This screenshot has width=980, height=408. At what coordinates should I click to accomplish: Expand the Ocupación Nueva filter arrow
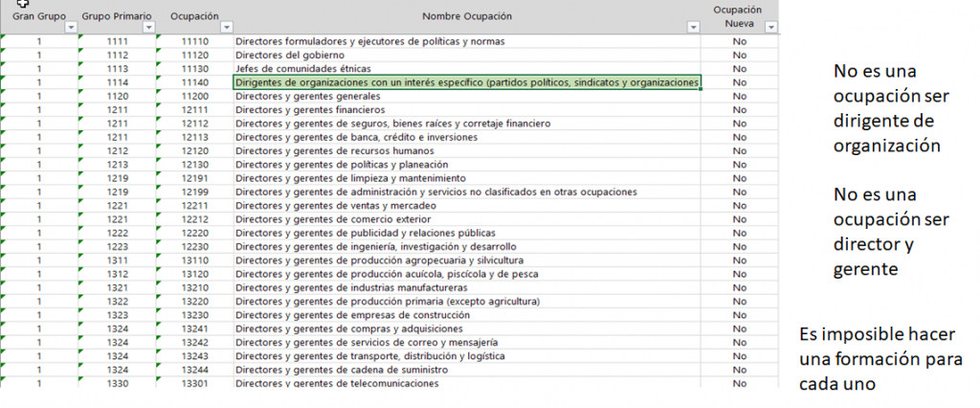click(771, 28)
